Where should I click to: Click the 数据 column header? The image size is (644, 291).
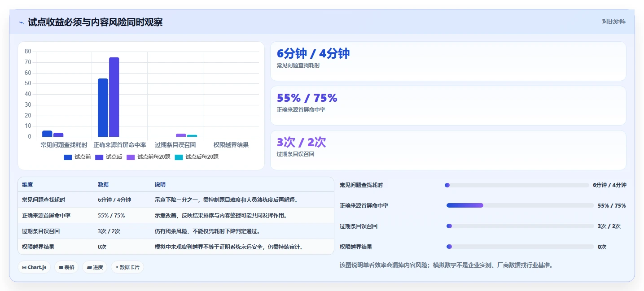103,185
